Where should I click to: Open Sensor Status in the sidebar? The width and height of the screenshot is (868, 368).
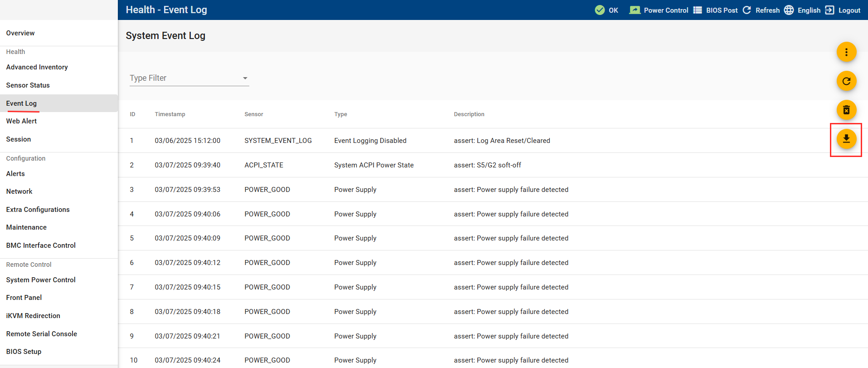coord(28,85)
